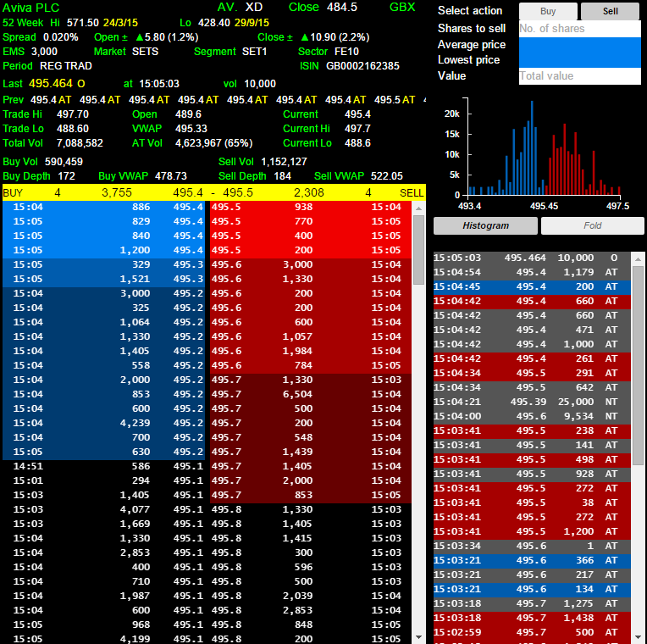The height and width of the screenshot is (644, 647).
Task: Click the Fold button
Action: (592, 225)
